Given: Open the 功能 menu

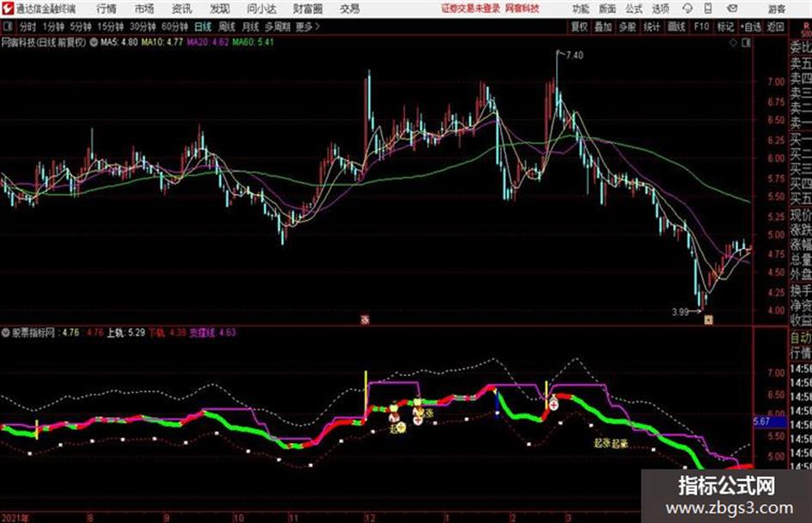Looking at the screenshot, I should pyautogui.click(x=581, y=9).
